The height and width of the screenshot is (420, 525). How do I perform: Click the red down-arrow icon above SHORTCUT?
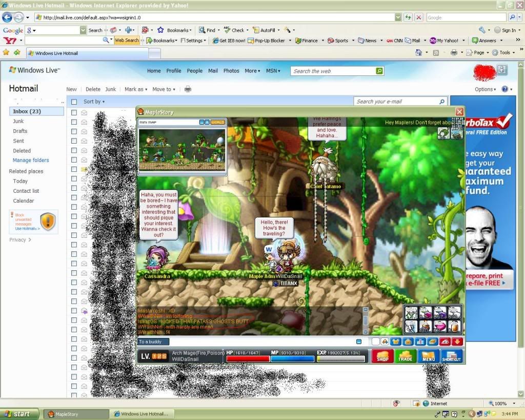point(457,342)
